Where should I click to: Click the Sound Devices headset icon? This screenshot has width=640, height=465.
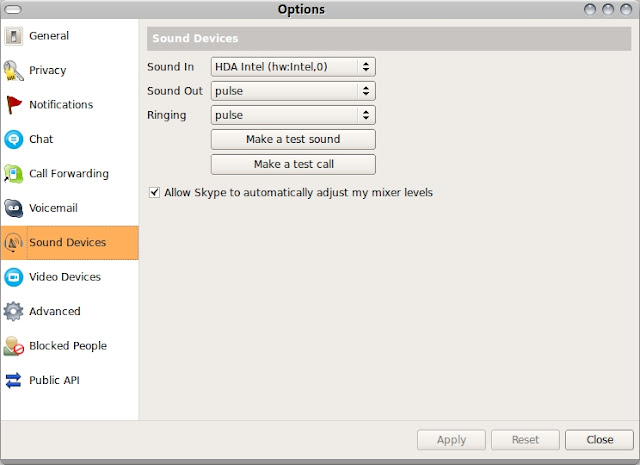click(13, 243)
